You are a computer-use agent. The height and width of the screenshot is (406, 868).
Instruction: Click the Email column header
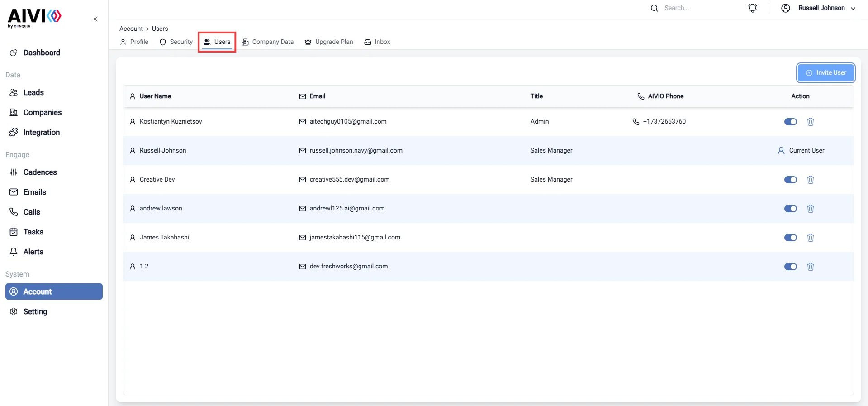(318, 96)
